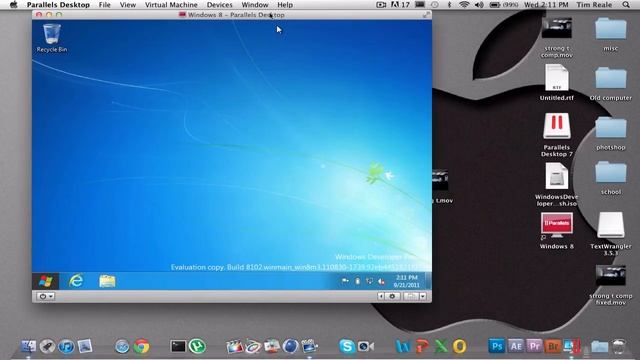
Task: Open Adobe Bridge from the Dock
Action: (x=553, y=346)
